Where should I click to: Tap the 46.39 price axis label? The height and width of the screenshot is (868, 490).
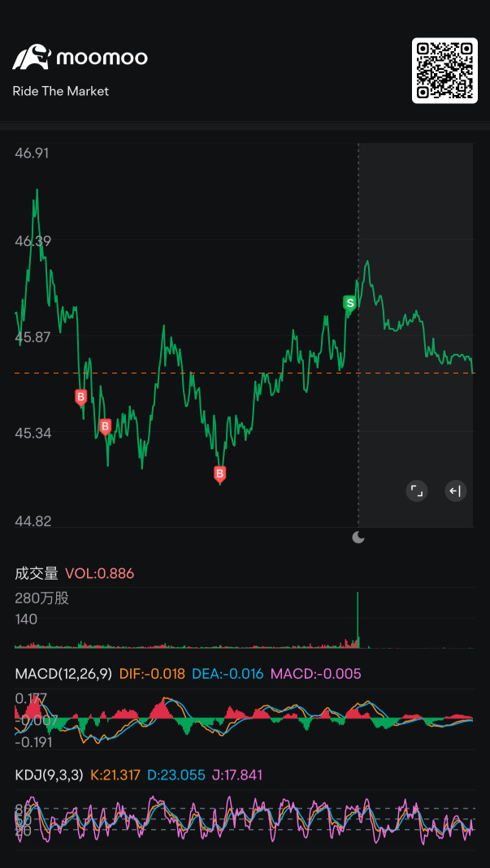click(x=32, y=241)
